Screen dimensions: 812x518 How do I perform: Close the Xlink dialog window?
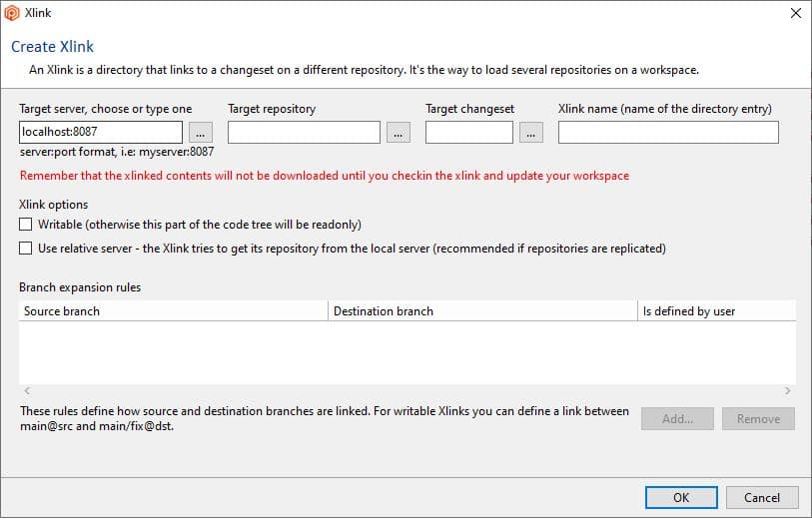click(x=795, y=13)
